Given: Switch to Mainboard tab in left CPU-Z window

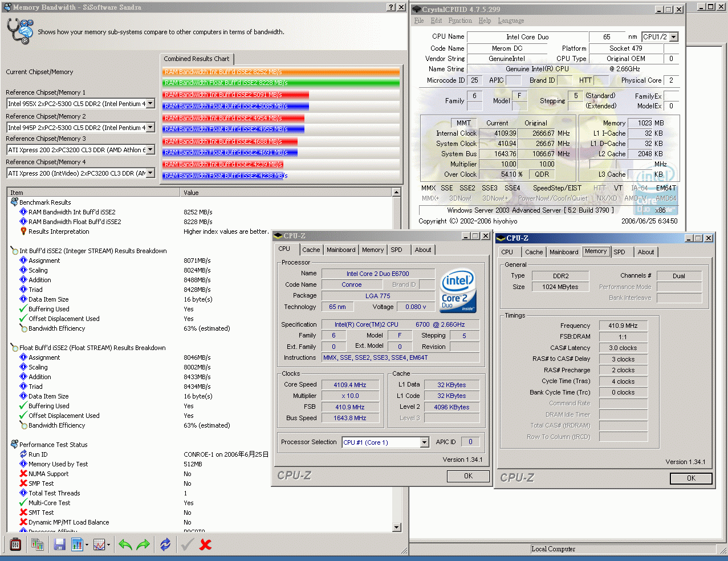Looking at the screenshot, I should click(341, 250).
